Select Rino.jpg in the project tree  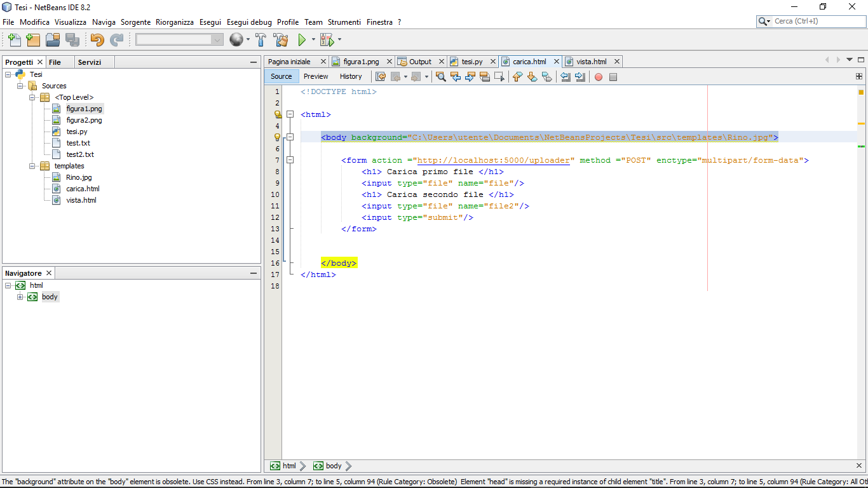coord(79,177)
